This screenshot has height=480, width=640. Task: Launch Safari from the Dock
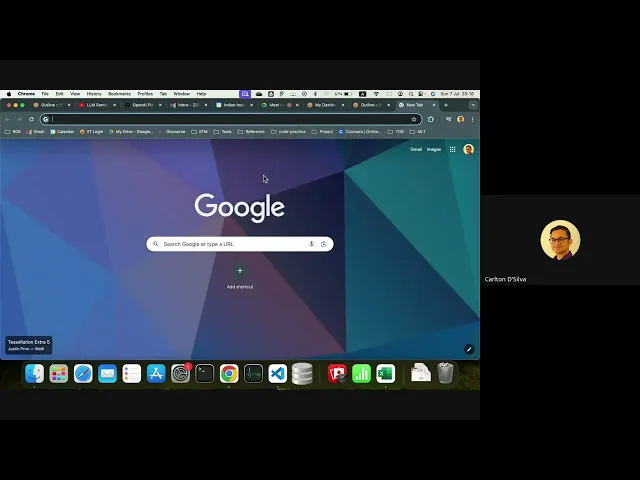click(83, 373)
